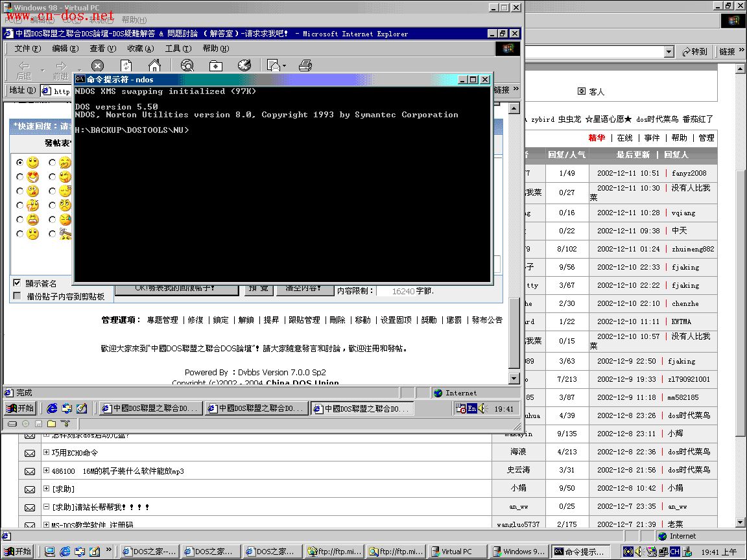
Task: Go to Home page in inner IE
Action: [155, 65]
